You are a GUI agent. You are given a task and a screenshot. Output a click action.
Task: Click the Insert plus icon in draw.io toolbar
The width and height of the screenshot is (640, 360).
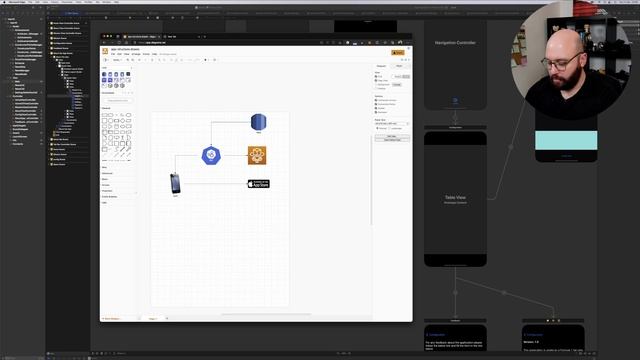(206, 60)
